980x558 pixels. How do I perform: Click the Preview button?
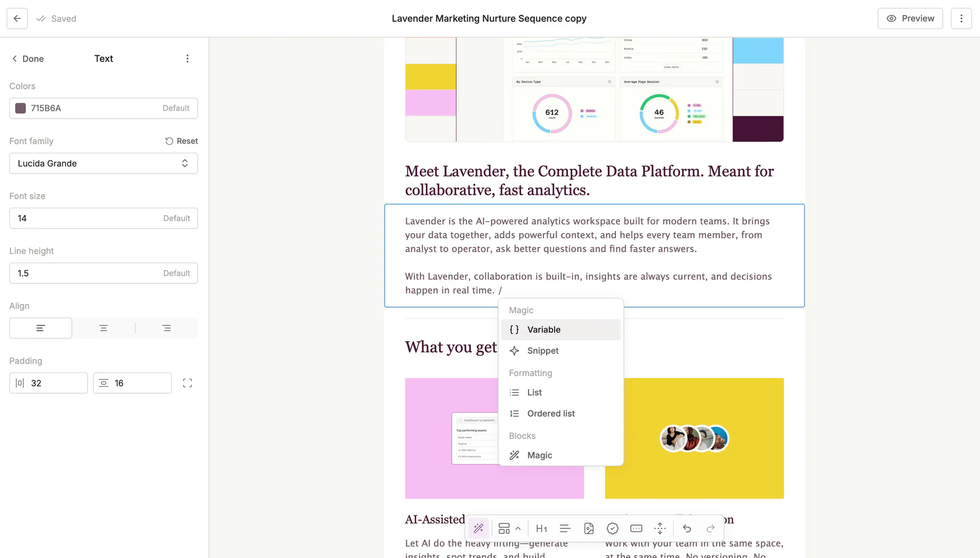(x=910, y=18)
